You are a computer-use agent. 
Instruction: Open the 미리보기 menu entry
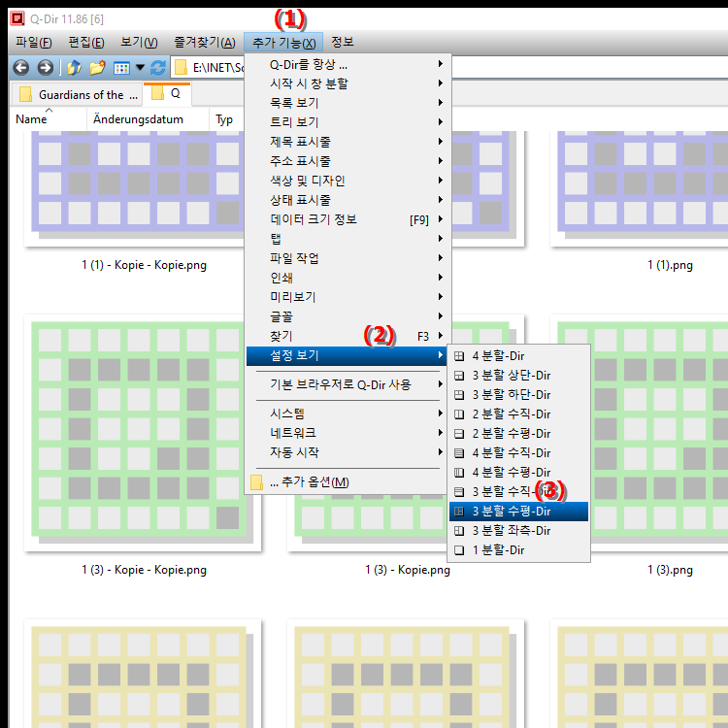click(x=347, y=297)
